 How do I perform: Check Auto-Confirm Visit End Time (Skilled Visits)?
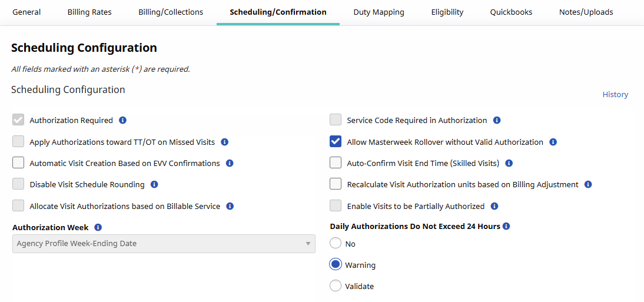pos(336,163)
